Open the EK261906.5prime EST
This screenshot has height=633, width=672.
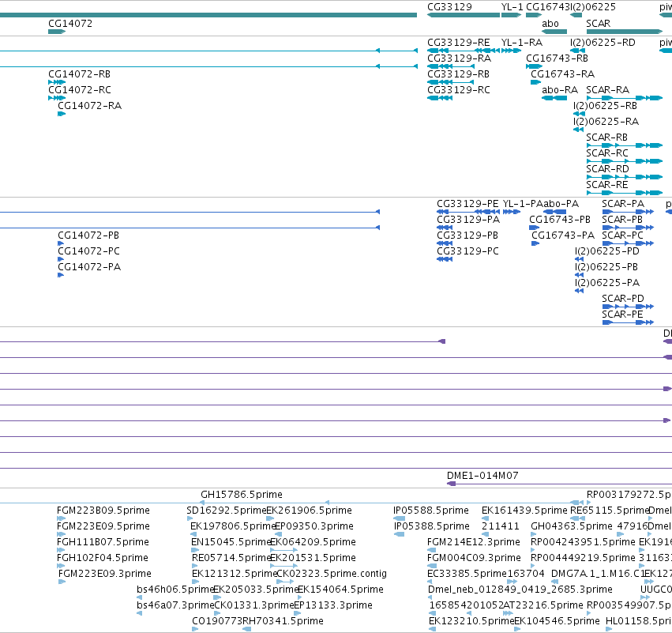tap(309, 511)
